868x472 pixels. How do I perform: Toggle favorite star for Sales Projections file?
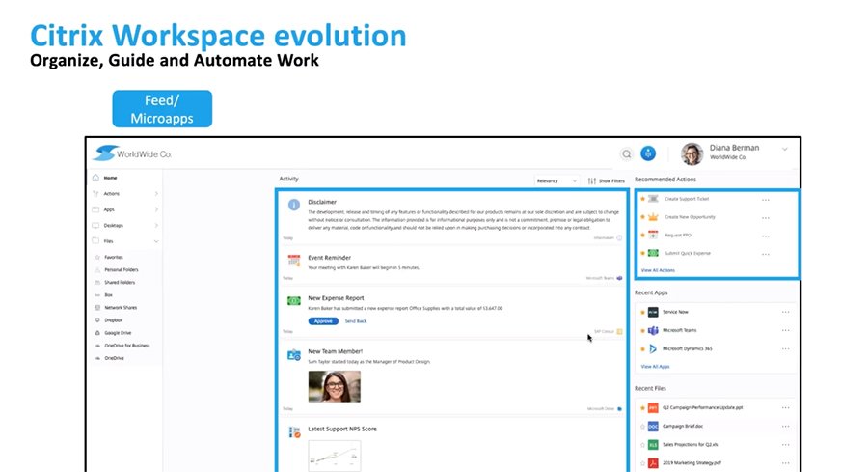[x=641, y=444]
